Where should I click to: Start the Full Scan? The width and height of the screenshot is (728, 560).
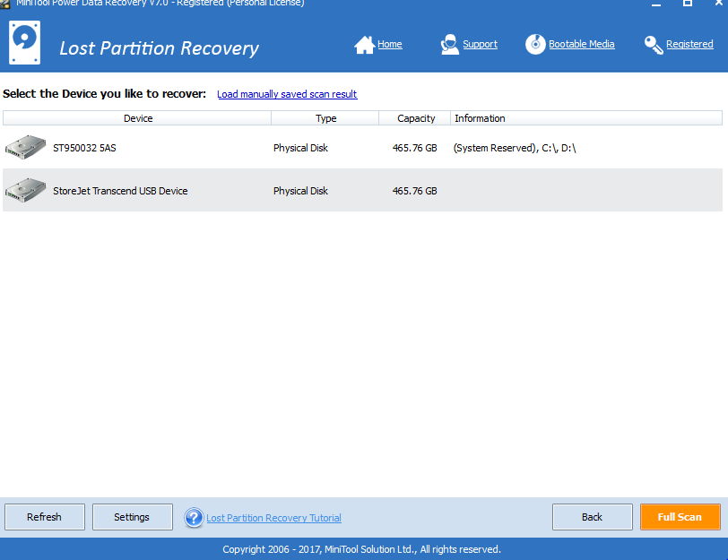(680, 517)
